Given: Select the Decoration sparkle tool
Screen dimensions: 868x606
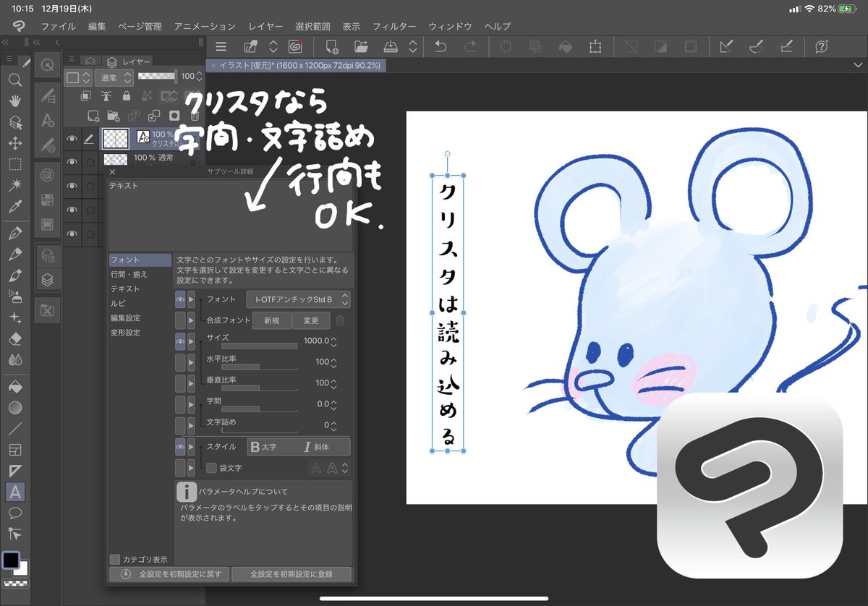Looking at the screenshot, I should (14, 317).
